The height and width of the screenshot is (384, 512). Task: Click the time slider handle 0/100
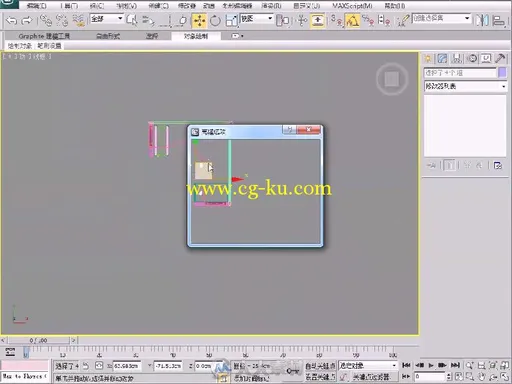point(39,340)
